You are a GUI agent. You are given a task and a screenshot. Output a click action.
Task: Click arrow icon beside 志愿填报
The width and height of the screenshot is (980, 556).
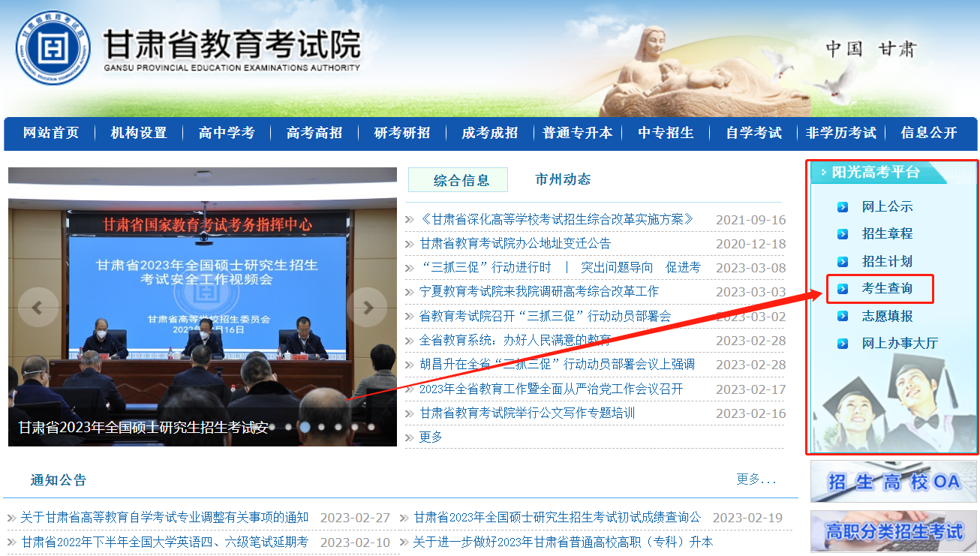coord(843,317)
